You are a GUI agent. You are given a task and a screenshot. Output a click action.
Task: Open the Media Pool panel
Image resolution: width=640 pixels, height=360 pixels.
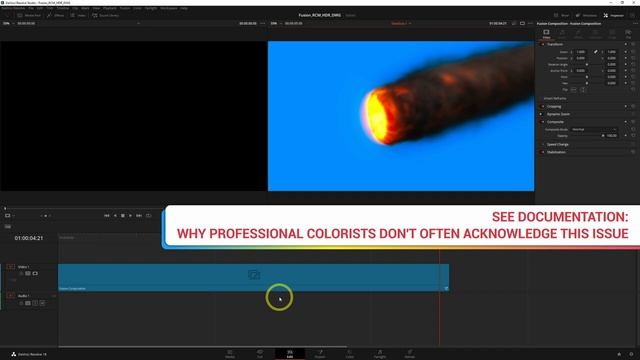point(29,15)
